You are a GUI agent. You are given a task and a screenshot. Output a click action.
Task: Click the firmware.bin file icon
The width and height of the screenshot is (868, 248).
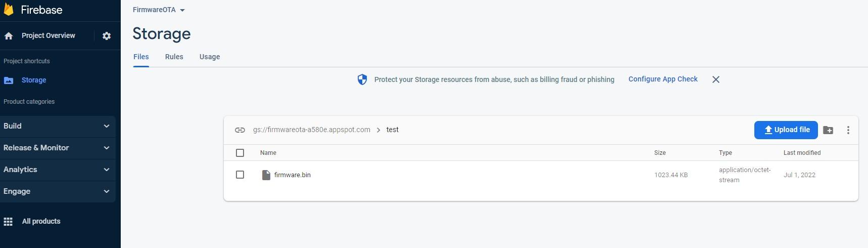[x=266, y=175]
